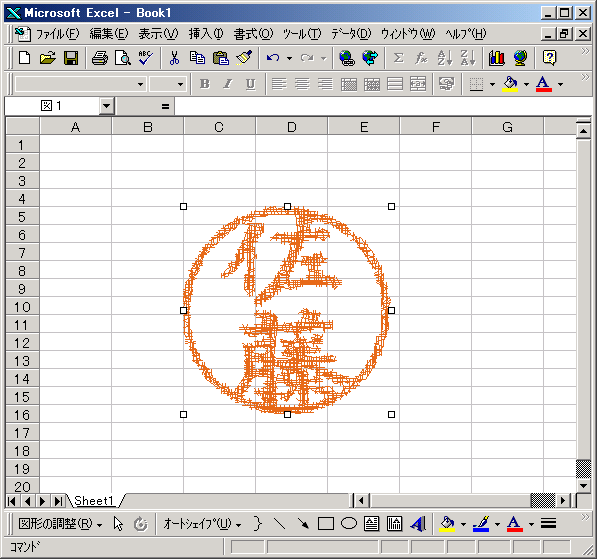Viewport: 597px width, 559px height.
Task: Toggle Italic formatting
Action: click(228, 84)
